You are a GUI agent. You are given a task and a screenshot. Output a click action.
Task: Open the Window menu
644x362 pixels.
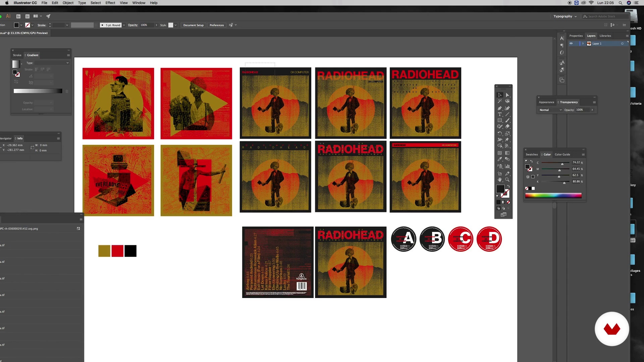click(x=139, y=3)
